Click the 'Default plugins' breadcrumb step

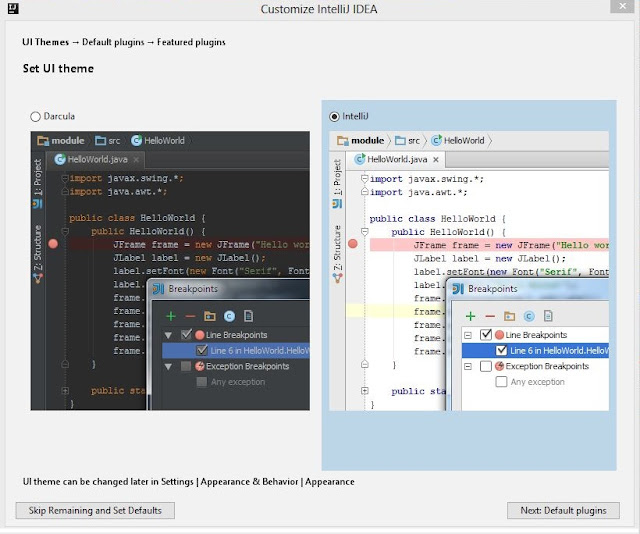coord(113,42)
